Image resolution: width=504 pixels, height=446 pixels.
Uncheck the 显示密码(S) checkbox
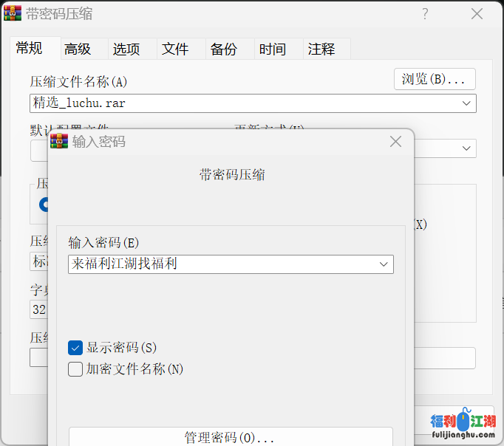pos(75,348)
